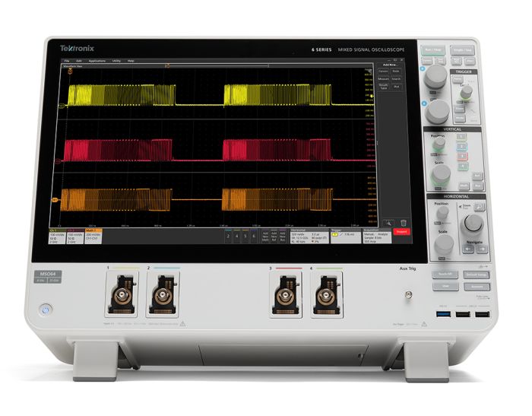Click the yellow trigger position marker

pos(70,71)
